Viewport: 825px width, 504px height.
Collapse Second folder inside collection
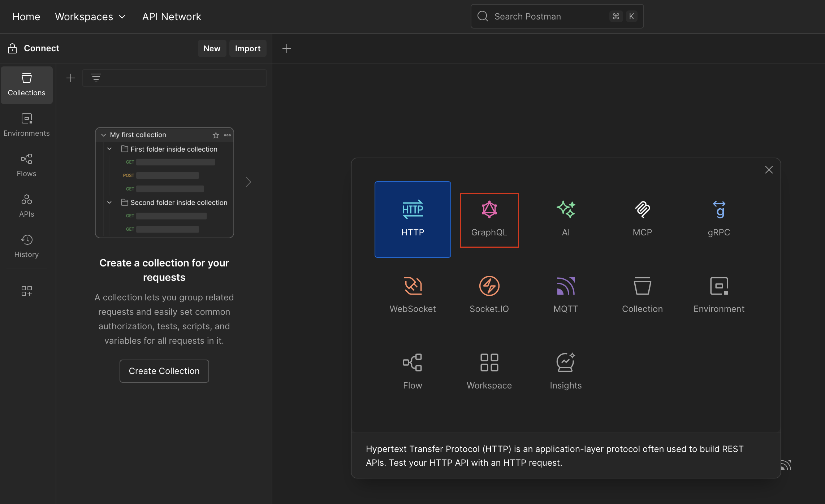pyautogui.click(x=109, y=203)
